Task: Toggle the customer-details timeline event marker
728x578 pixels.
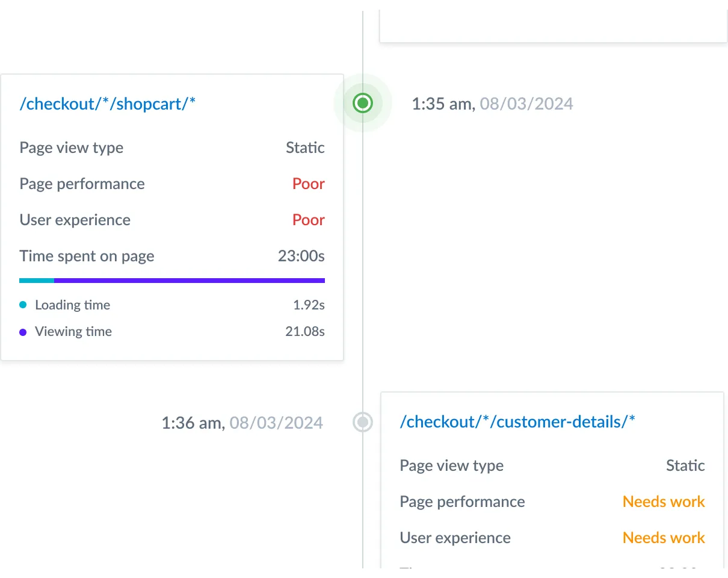Action: coord(363,423)
